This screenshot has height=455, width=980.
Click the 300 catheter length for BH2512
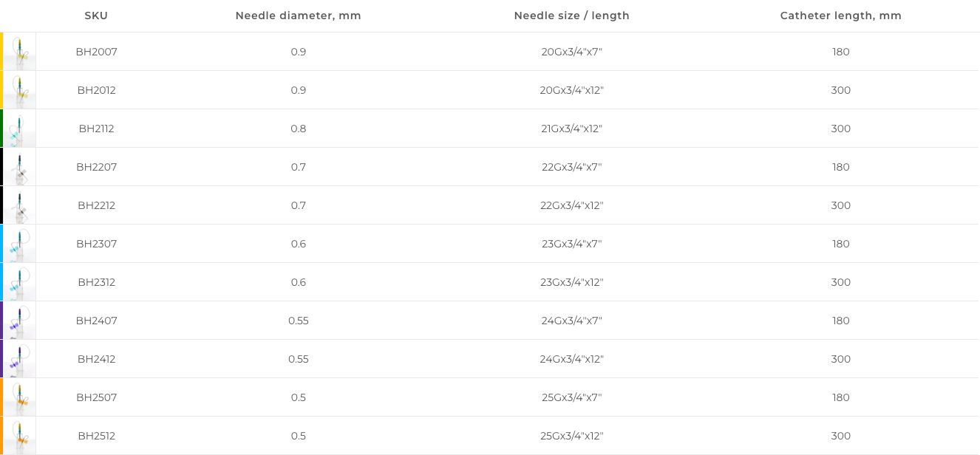click(840, 436)
